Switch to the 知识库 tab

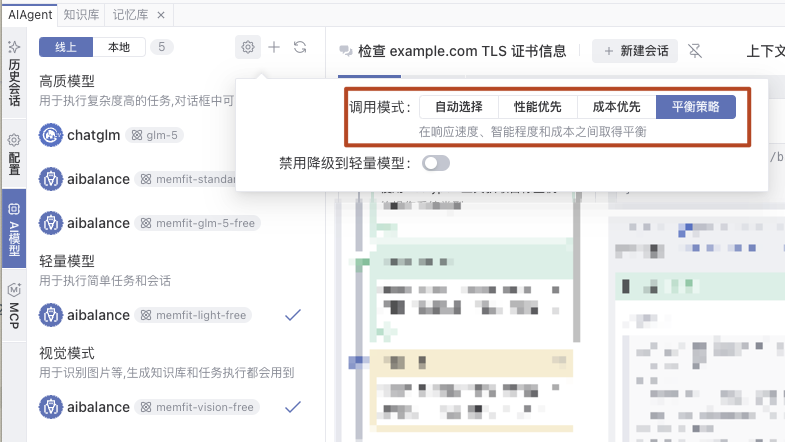coord(79,14)
